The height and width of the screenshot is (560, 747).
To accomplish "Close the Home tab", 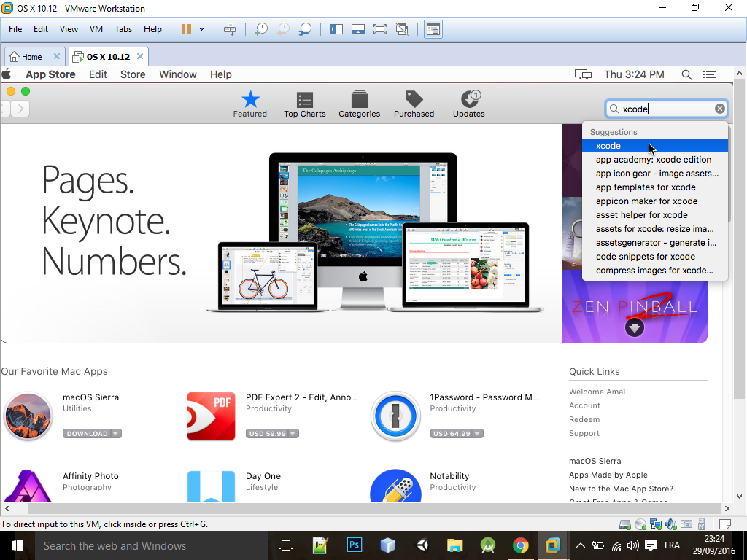I will pos(57,56).
